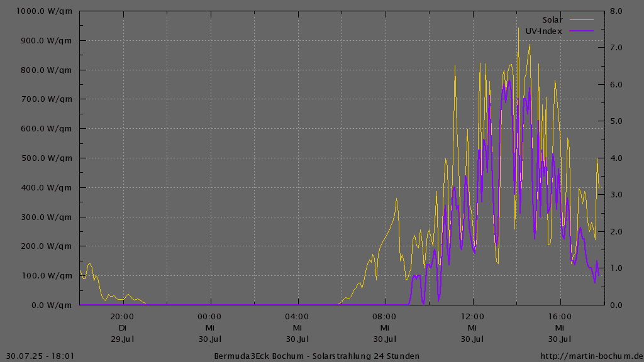
Task: Click the 0.0 UV axis value
Action: click(x=616, y=305)
